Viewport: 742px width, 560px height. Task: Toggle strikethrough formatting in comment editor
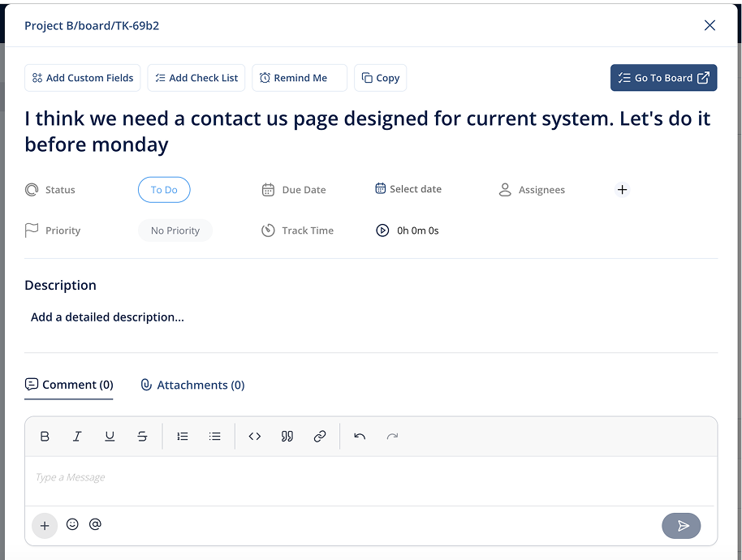tap(142, 436)
